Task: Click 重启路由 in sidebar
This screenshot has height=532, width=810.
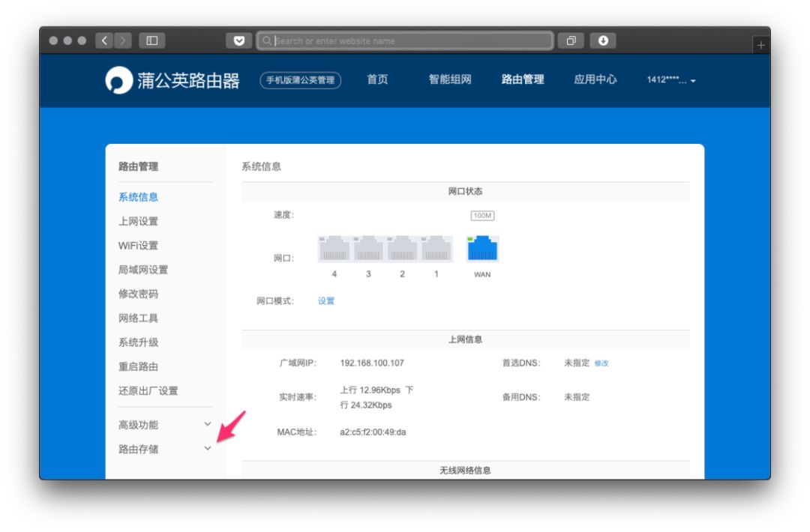Action: click(x=139, y=367)
